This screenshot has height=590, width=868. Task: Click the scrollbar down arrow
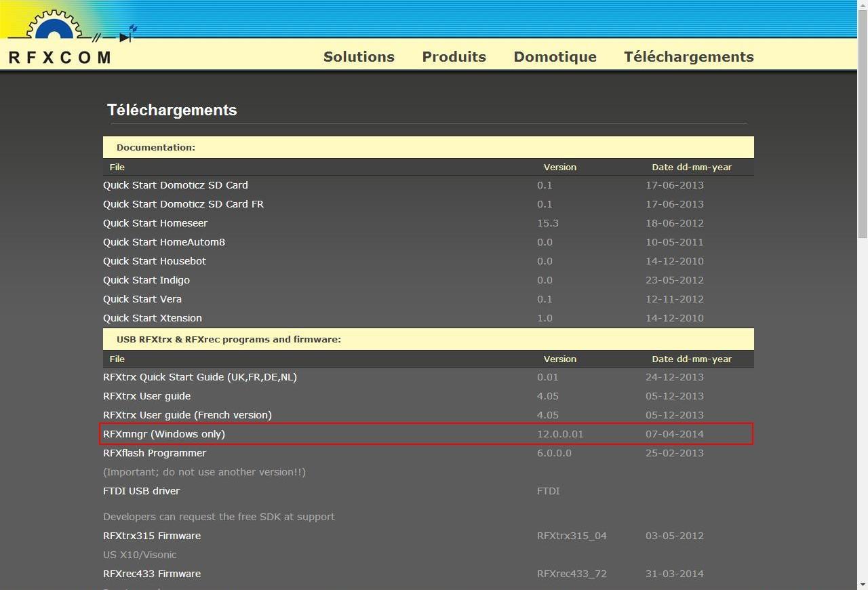pos(862,584)
